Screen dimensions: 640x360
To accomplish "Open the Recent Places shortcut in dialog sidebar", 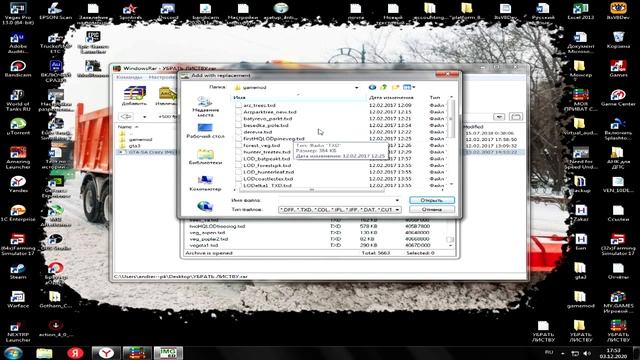I will 205,107.
